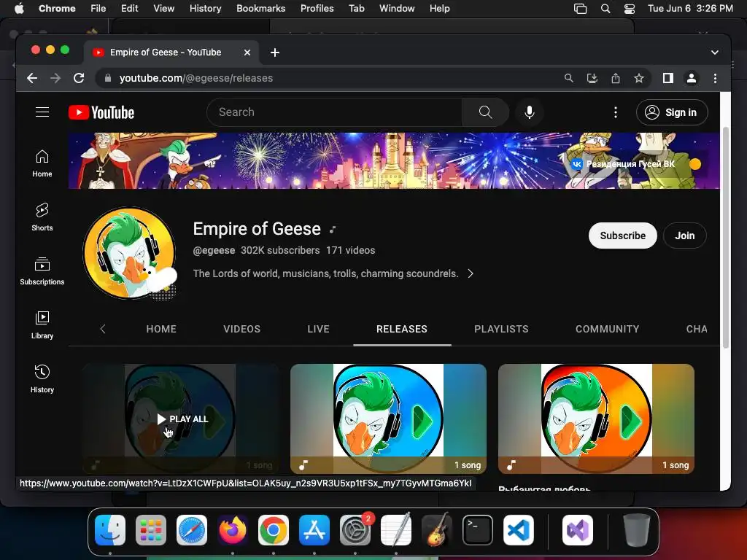Open the blue goose release thumbnail
The height and width of the screenshot is (560, 747).
(388, 419)
